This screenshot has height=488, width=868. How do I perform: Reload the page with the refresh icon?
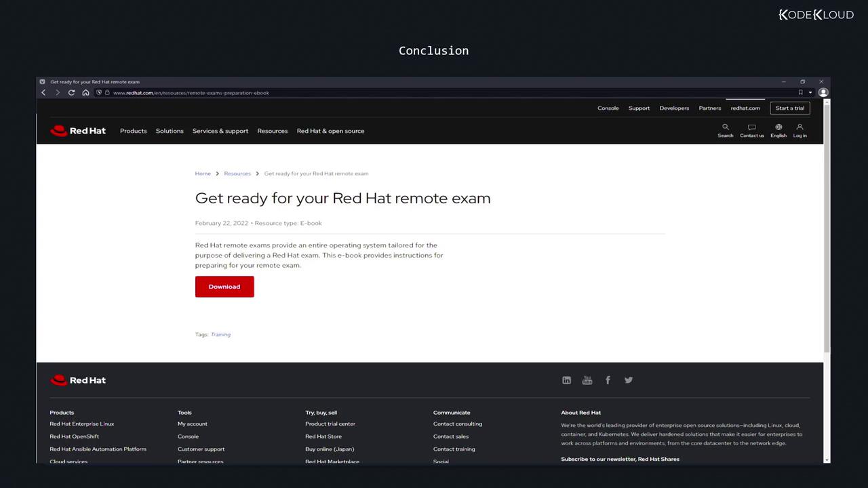pyautogui.click(x=71, y=93)
